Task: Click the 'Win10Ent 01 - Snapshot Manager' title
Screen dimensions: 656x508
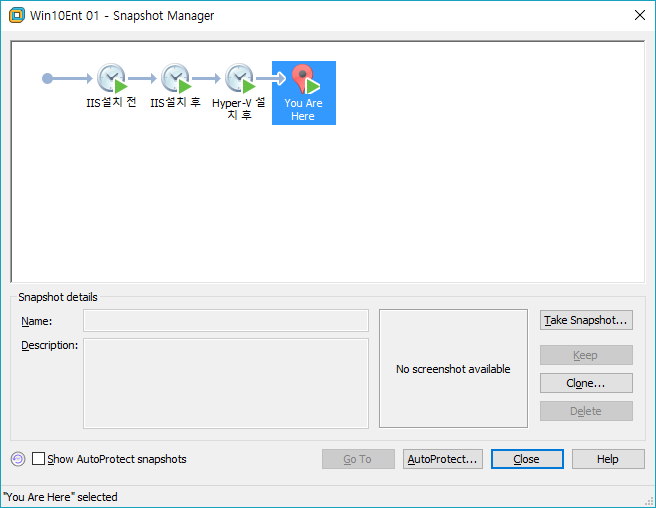Action: (122, 15)
